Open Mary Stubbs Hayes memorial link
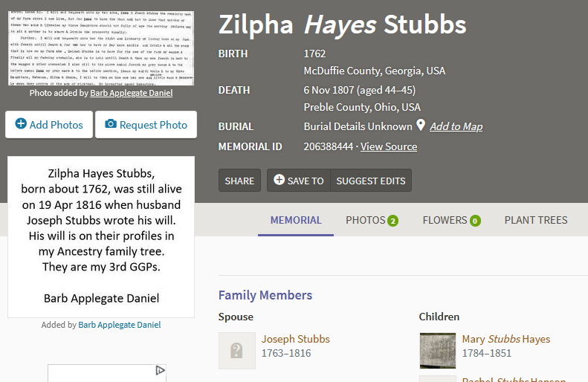The image size is (588, 382). coord(505,339)
